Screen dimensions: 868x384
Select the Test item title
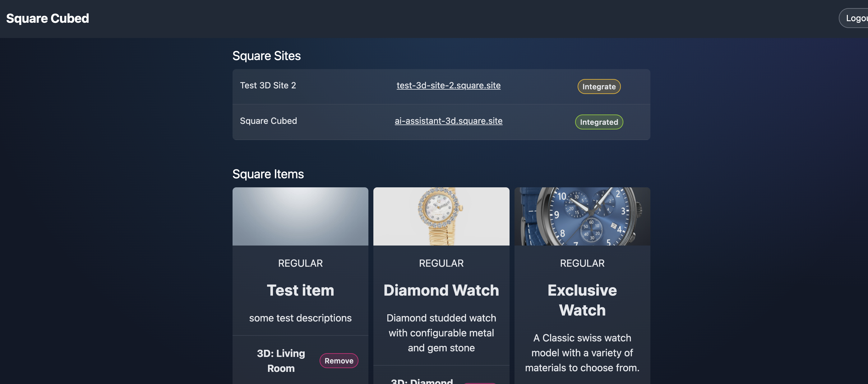pyautogui.click(x=300, y=290)
